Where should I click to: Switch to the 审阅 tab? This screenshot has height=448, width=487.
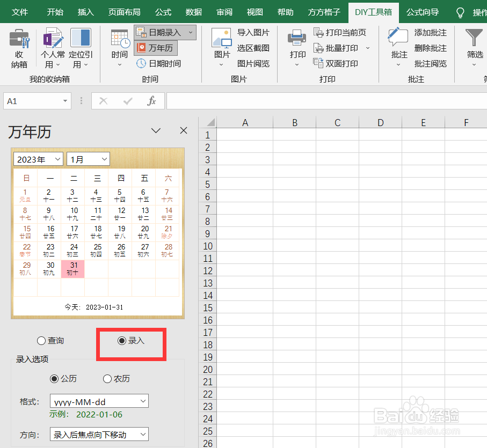(x=224, y=12)
